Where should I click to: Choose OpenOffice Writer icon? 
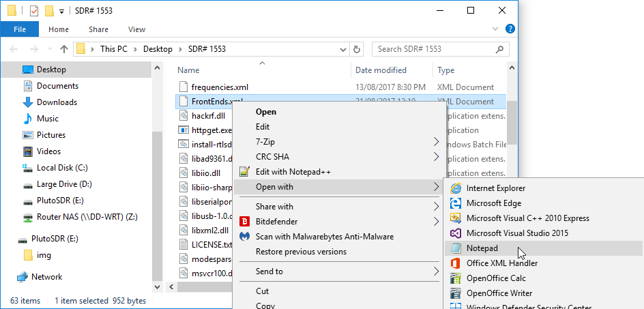tap(456, 293)
